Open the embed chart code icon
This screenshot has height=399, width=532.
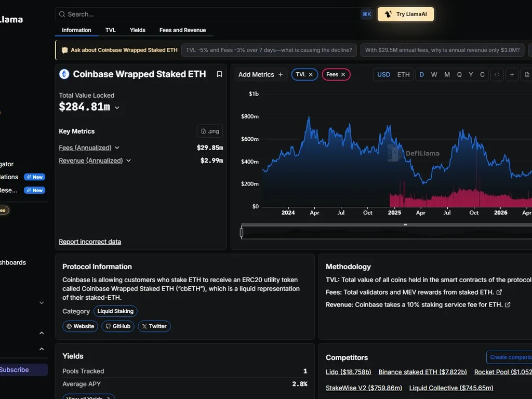[497, 75]
